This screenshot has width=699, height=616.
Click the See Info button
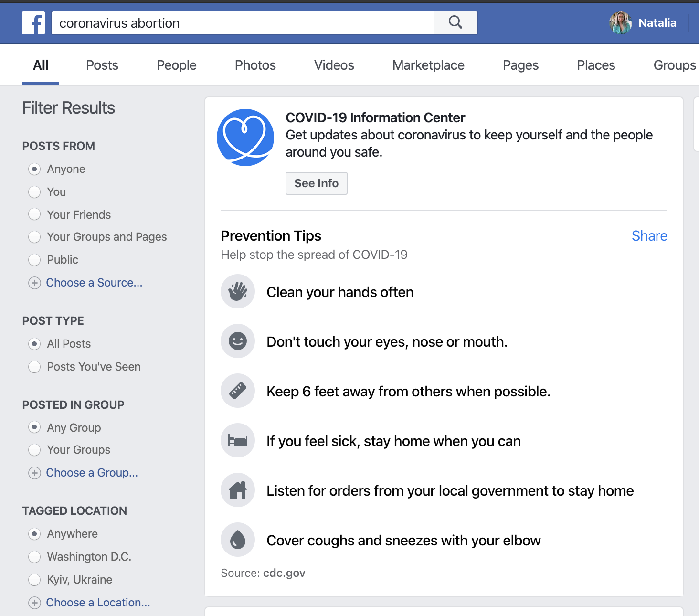click(317, 183)
